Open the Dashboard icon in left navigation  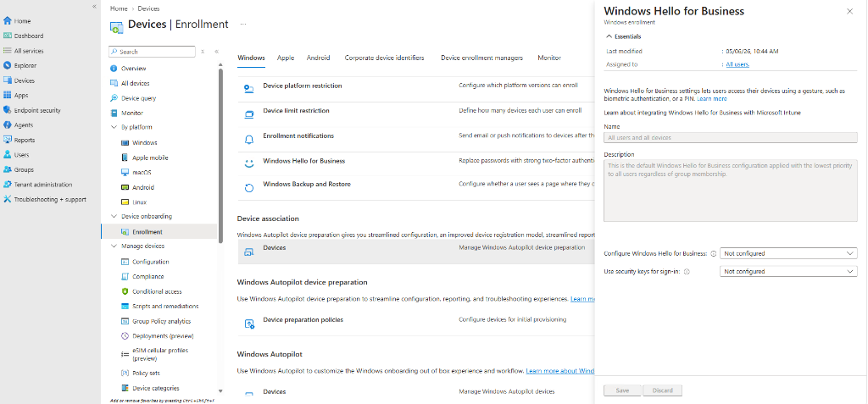tap(7, 36)
